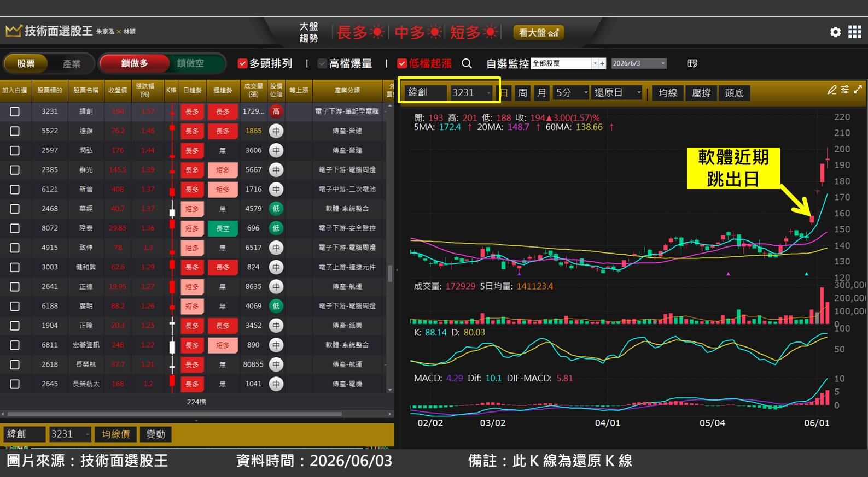The image size is (868, 477).
Task: Uncheck the 多頭排列 filter checkbox
Action: point(242,63)
